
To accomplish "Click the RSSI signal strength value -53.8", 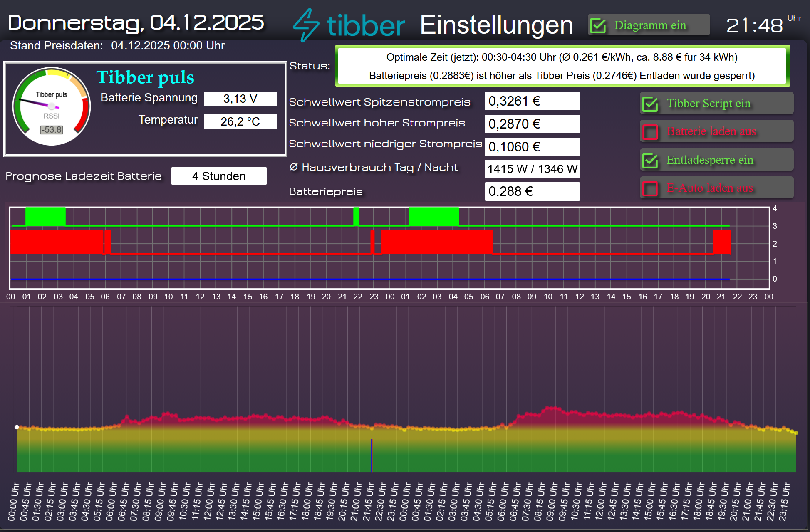I will click(52, 130).
